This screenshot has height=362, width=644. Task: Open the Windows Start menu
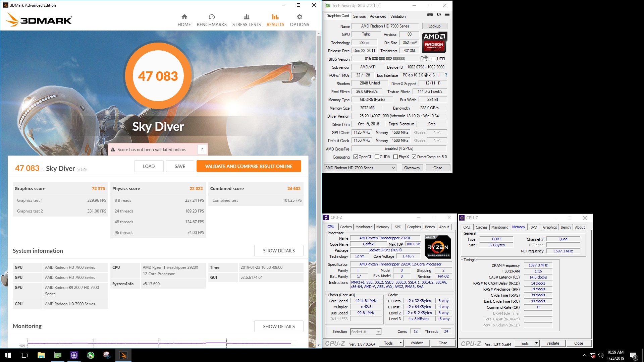coord(8,355)
